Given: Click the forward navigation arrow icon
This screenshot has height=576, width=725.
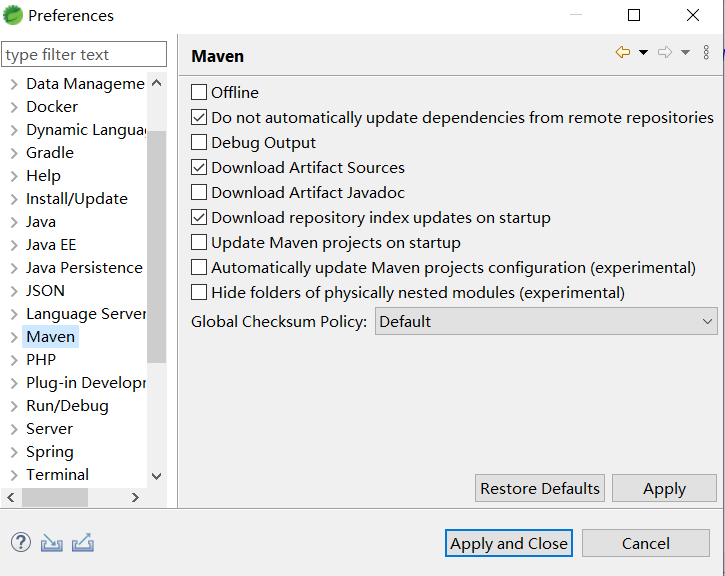Looking at the screenshot, I should (x=664, y=53).
